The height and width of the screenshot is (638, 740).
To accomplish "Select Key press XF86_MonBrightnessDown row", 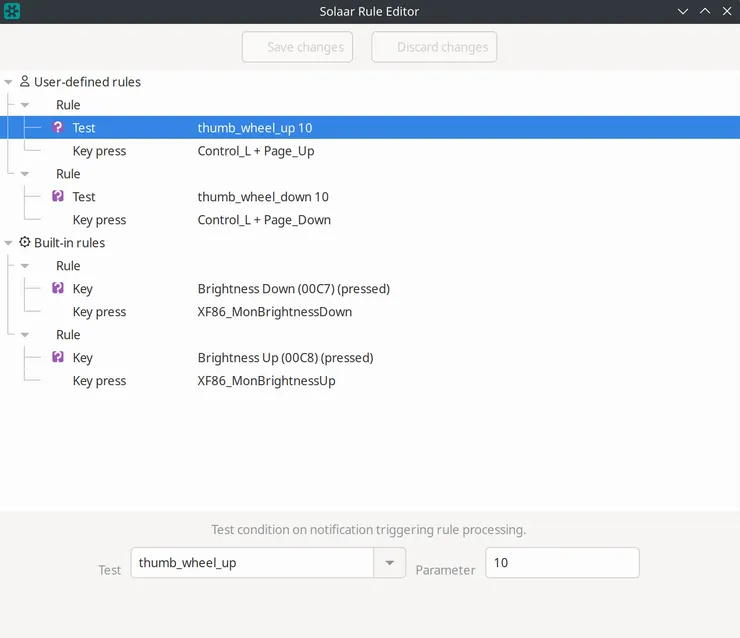I will point(370,312).
